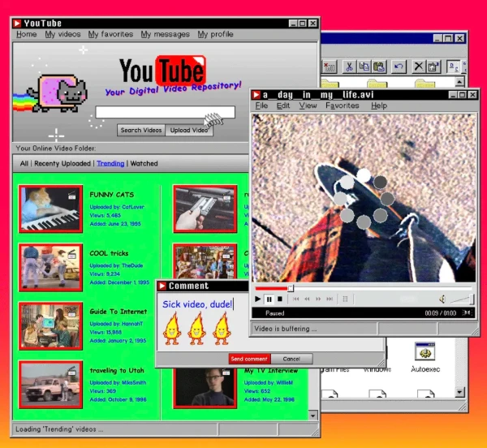Click the Loading 'Trending' videos status text

tap(59, 429)
